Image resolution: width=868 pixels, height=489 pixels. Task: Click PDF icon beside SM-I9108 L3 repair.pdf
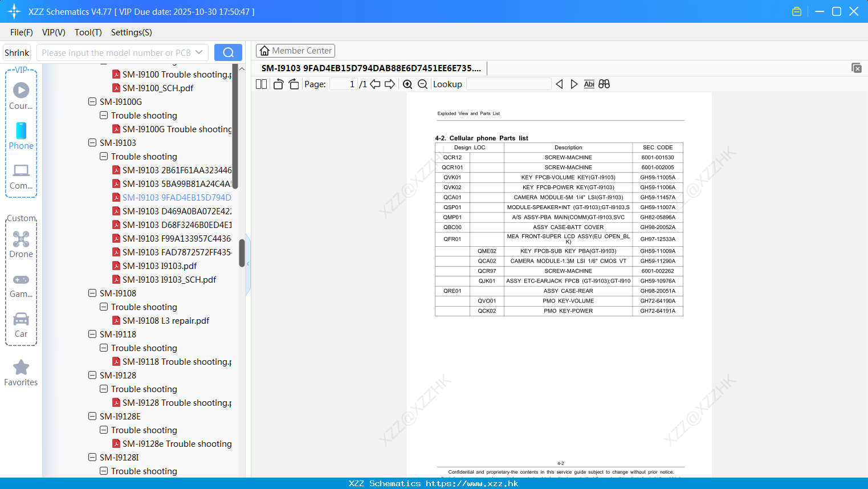point(116,320)
